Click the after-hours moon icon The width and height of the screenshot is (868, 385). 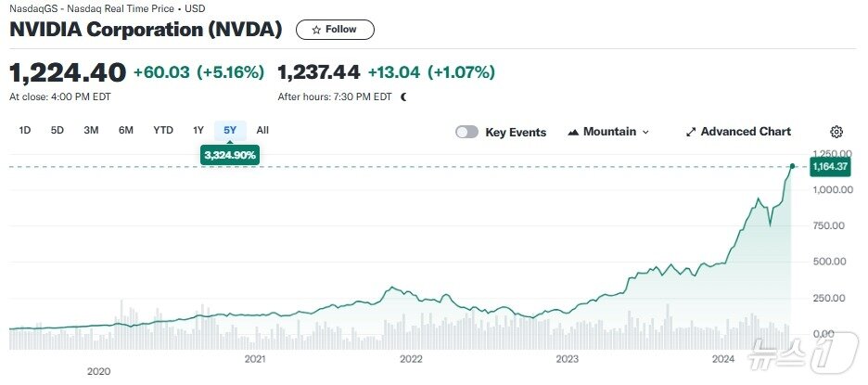403,96
